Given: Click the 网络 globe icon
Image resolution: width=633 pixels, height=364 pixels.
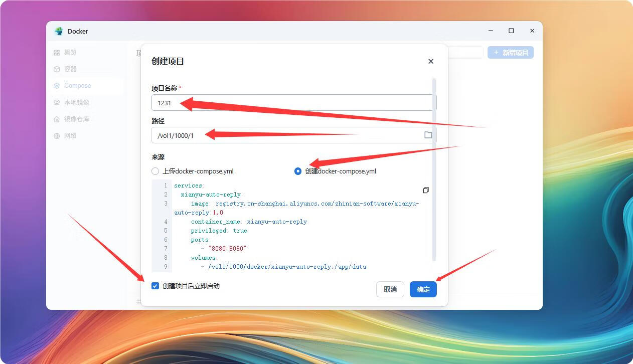Looking at the screenshot, I should tap(57, 135).
